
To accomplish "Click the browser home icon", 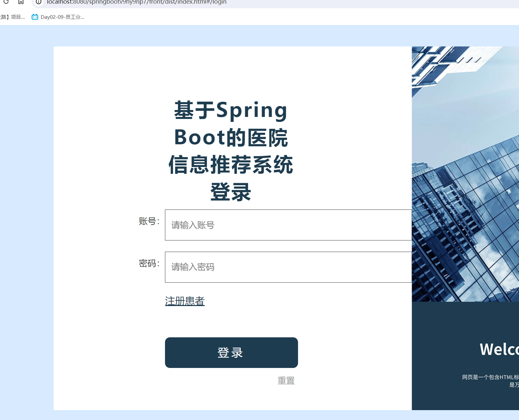I will click(x=21, y=2).
